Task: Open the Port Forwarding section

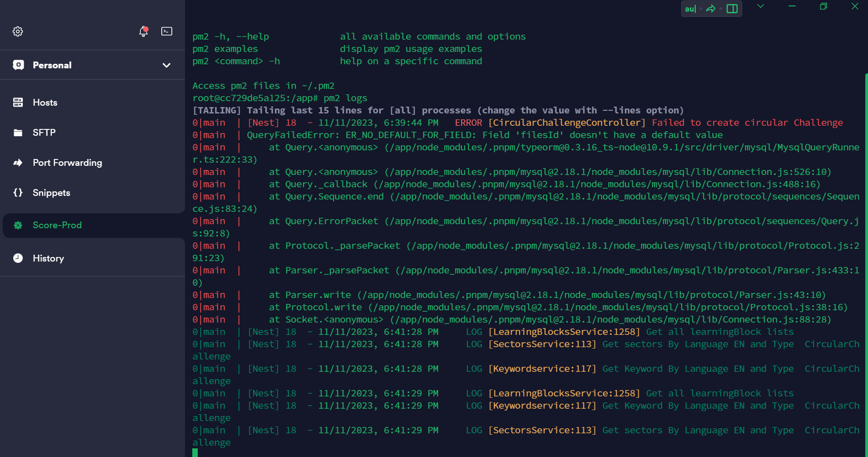Action: click(67, 163)
